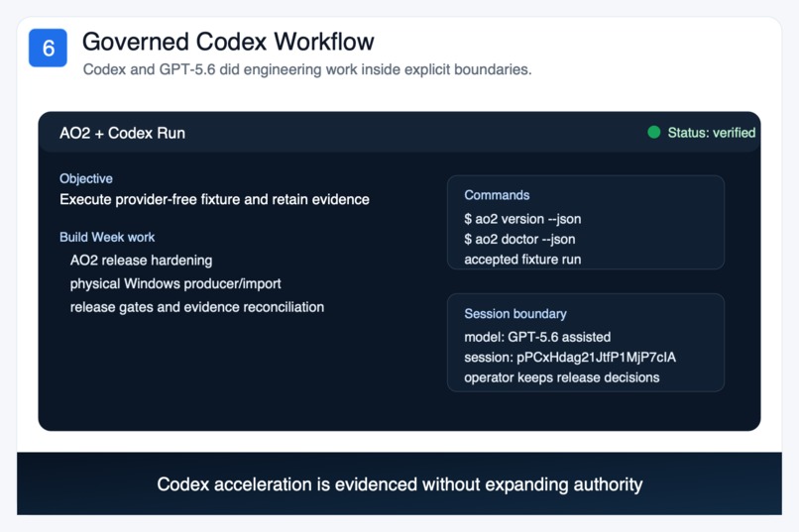Select 'Execute provider-free fixture and retain evidence'
Image resolution: width=799 pixels, height=532 pixels.
[214, 199]
